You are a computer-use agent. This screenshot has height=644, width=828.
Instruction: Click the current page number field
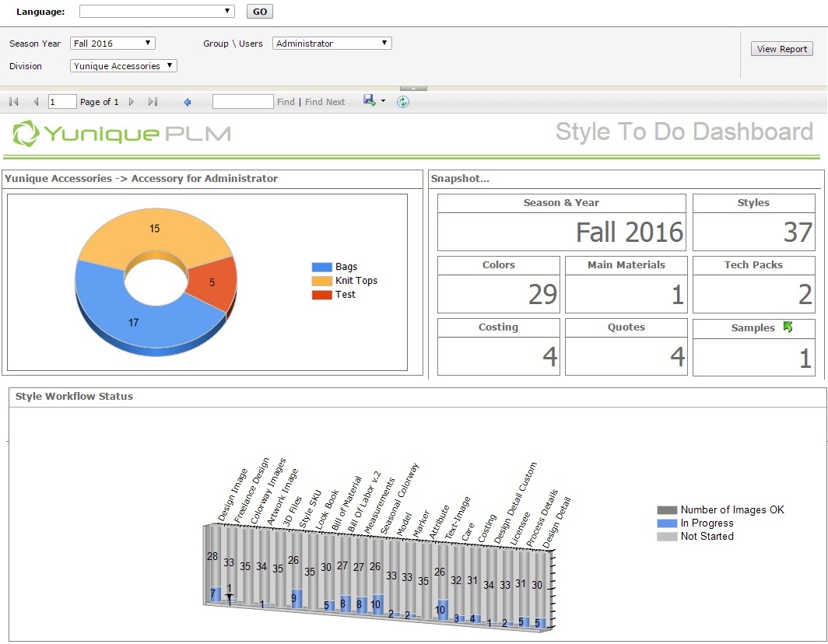tap(62, 102)
